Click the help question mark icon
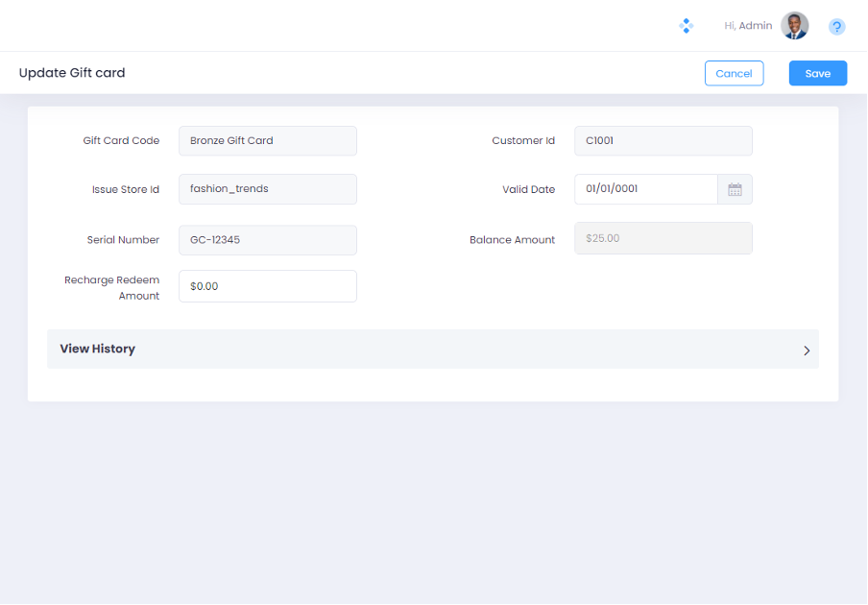This screenshot has height=605, width=868. pyautogui.click(x=836, y=27)
